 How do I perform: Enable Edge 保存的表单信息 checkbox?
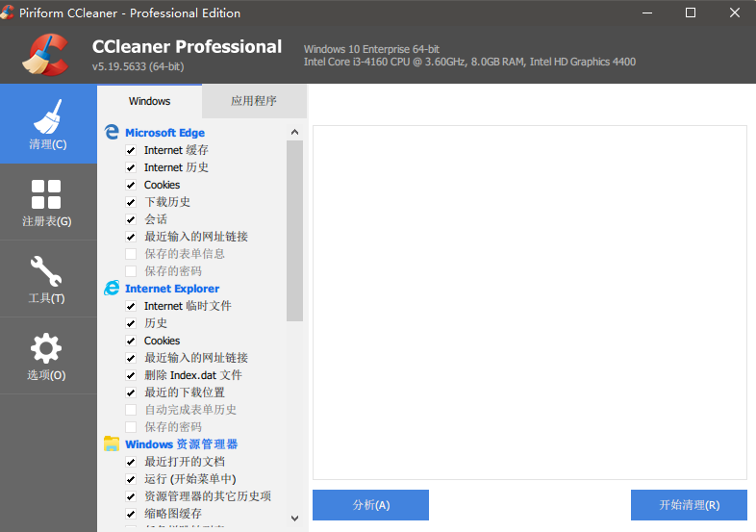(x=131, y=254)
